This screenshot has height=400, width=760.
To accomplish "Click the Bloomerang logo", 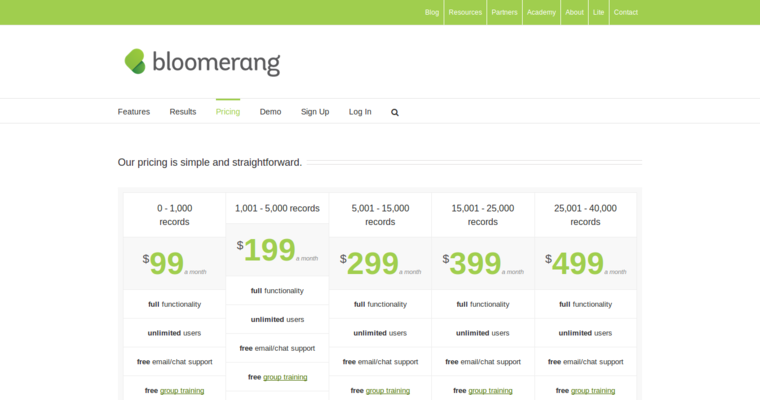I will pyautogui.click(x=202, y=62).
